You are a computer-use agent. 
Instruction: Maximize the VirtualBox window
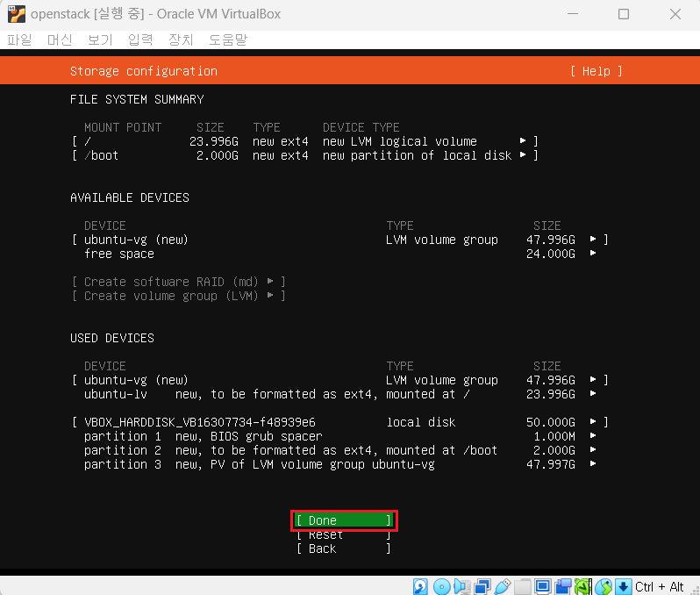(624, 14)
